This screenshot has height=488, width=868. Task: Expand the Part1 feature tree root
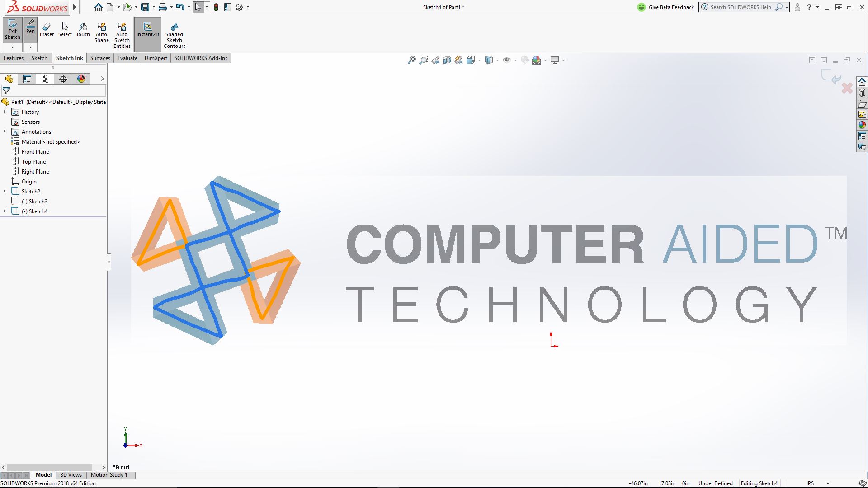5,101
